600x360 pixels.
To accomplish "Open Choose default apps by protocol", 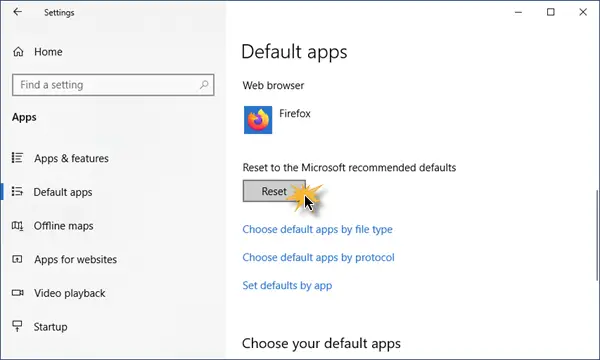I will 318,257.
